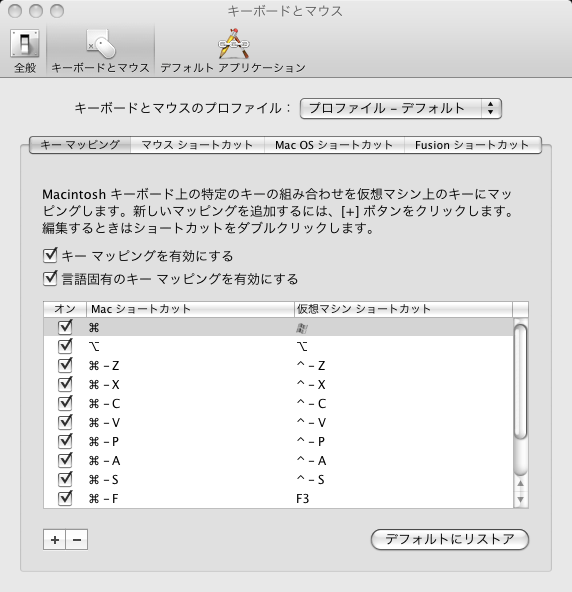Select the ⌘ - Z Mac shortcut text

(x=104, y=366)
